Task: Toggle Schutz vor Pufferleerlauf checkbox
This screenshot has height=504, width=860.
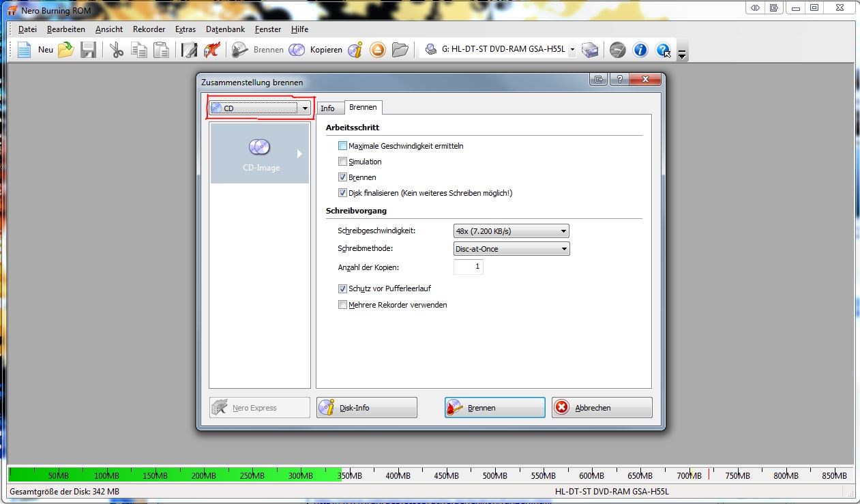Action: [343, 288]
